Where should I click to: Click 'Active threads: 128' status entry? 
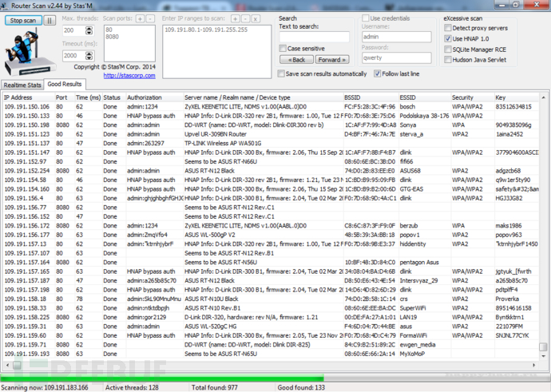[x=132, y=387]
